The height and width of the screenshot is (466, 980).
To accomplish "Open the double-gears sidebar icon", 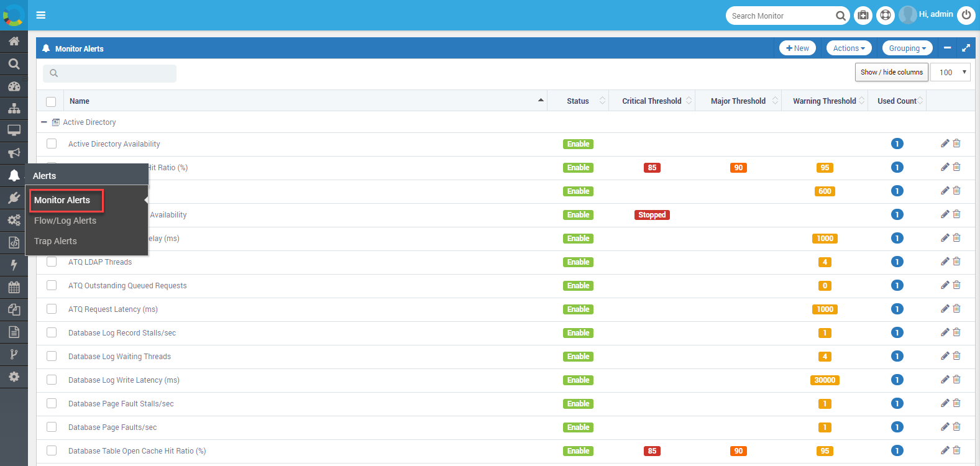I will (x=14, y=220).
